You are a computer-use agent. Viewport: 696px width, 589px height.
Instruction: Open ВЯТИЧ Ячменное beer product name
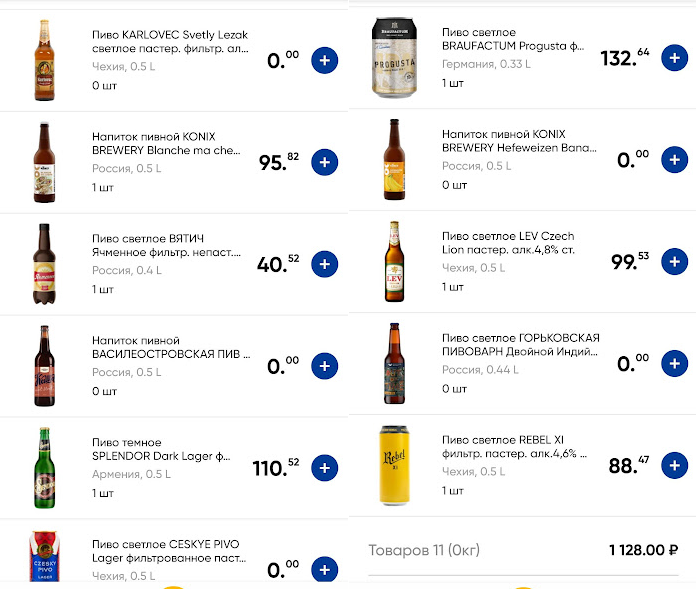click(166, 245)
